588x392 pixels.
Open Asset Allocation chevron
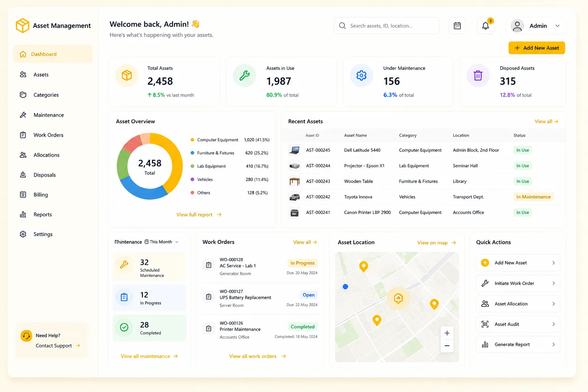coord(554,304)
